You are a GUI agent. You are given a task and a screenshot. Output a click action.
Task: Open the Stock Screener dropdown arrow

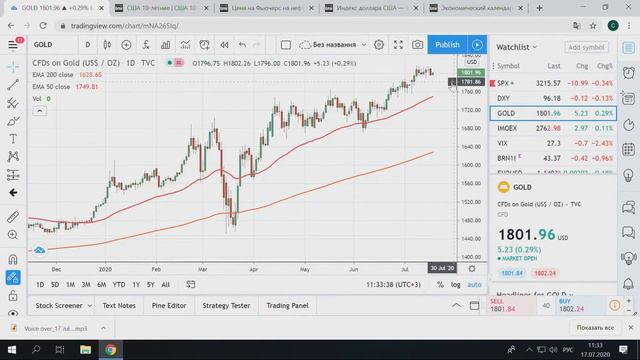89,306
